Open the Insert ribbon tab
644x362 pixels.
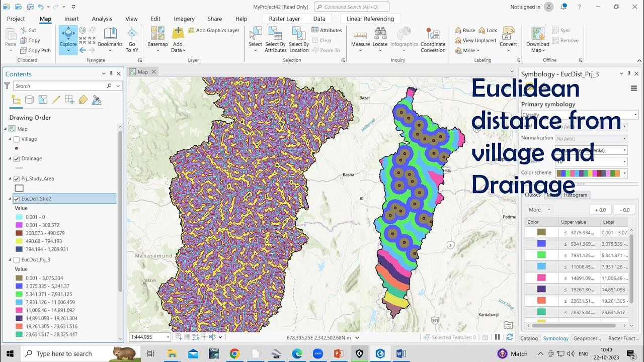[x=71, y=19]
